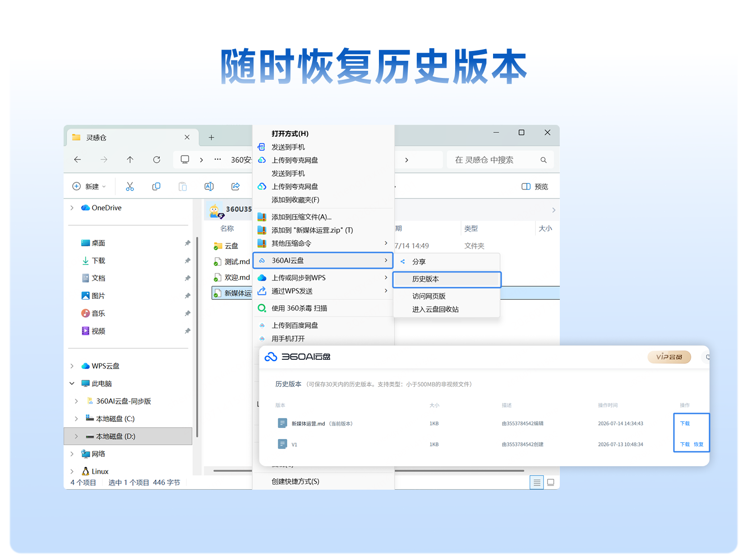Screen dimensions: 747x560
Task: Collapse the 此电脑 tree node
Action: click(72, 384)
